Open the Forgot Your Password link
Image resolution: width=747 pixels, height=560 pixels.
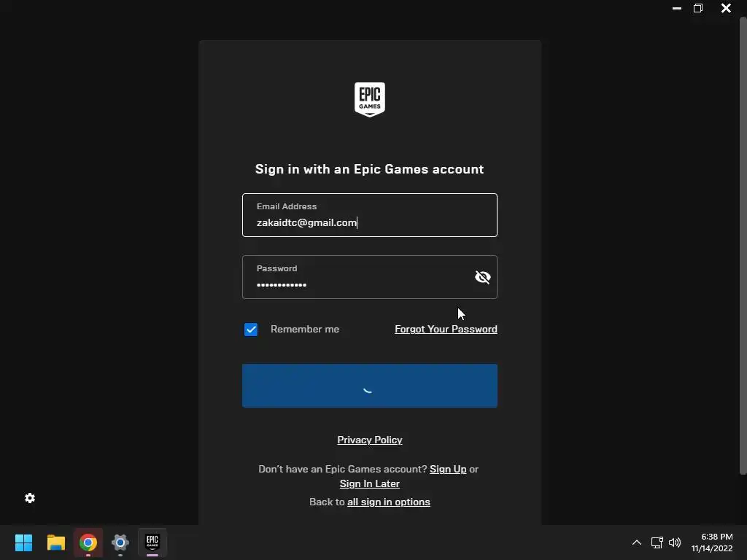[446, 329]
